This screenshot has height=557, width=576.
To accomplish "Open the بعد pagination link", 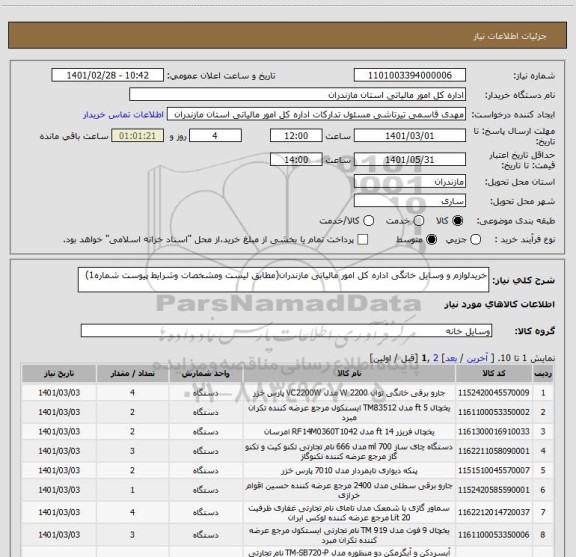I will point(451,358).
